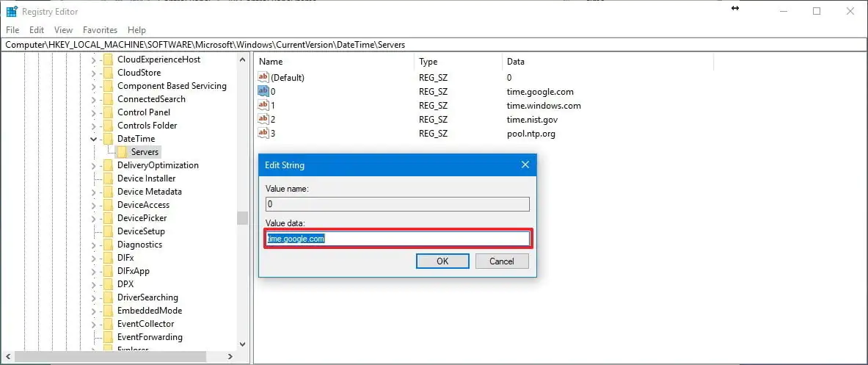868x365 pixels.
Task: Select the Servers folder icon in tree
Action: 123,152
